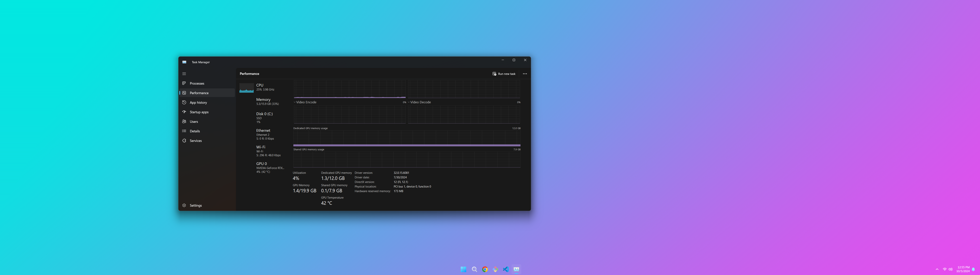The width and height of the screenshot is (980, 275).
Task: Open the Processes page icon
Action: 184,83
